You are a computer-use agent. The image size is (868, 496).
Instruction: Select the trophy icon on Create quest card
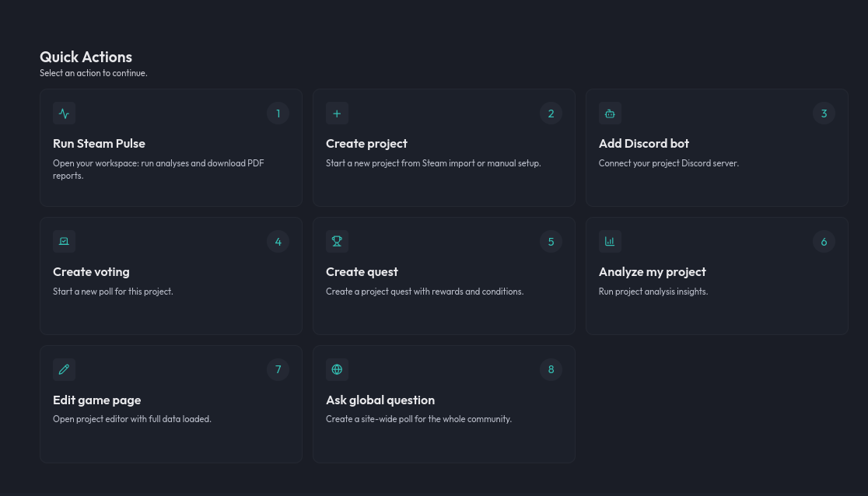[337, 241]
